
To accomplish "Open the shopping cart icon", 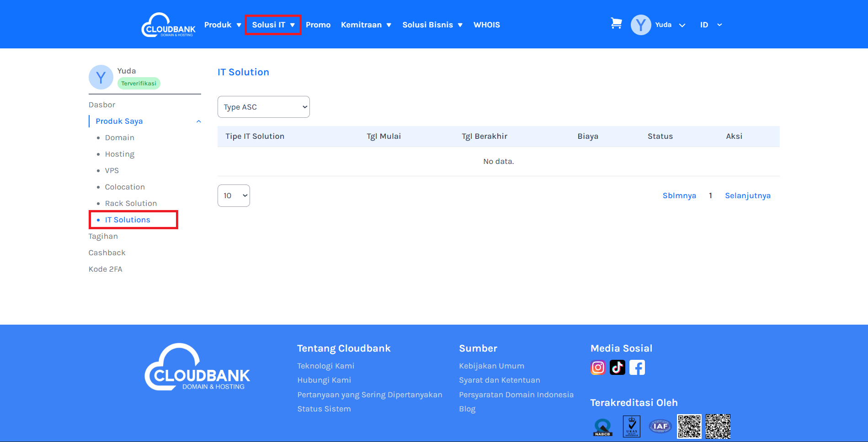I will pos(616,24).
